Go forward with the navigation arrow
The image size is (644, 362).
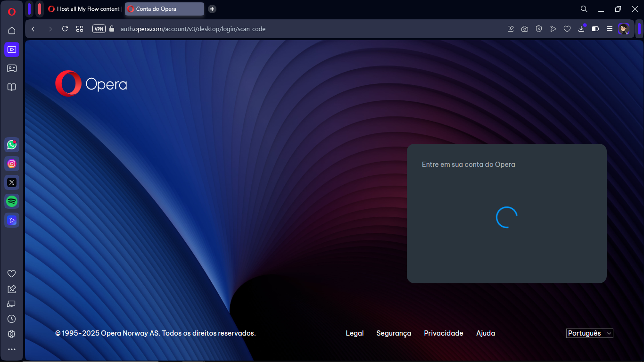pyautogui.click(x=50, y=29)
